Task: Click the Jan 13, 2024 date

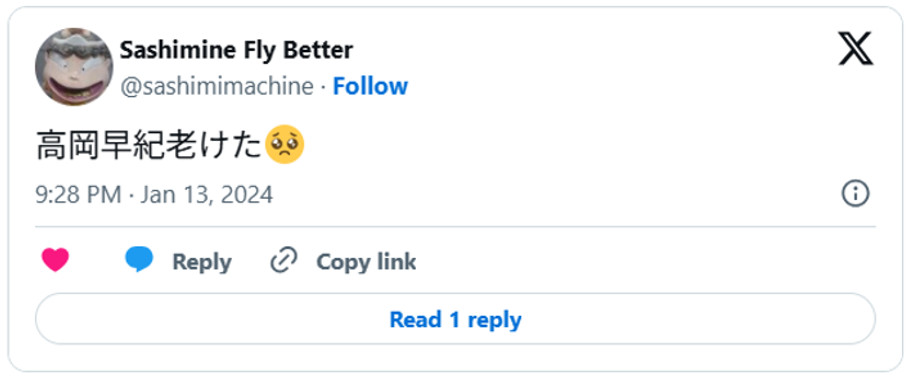Action: 206,195
